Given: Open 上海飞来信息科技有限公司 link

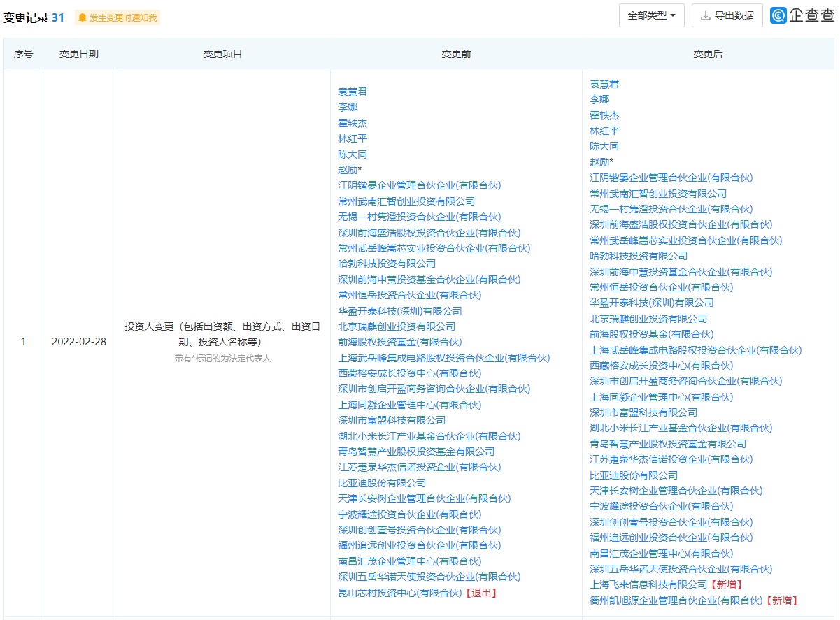Looking at the screenshot, I should click(648, 584).
